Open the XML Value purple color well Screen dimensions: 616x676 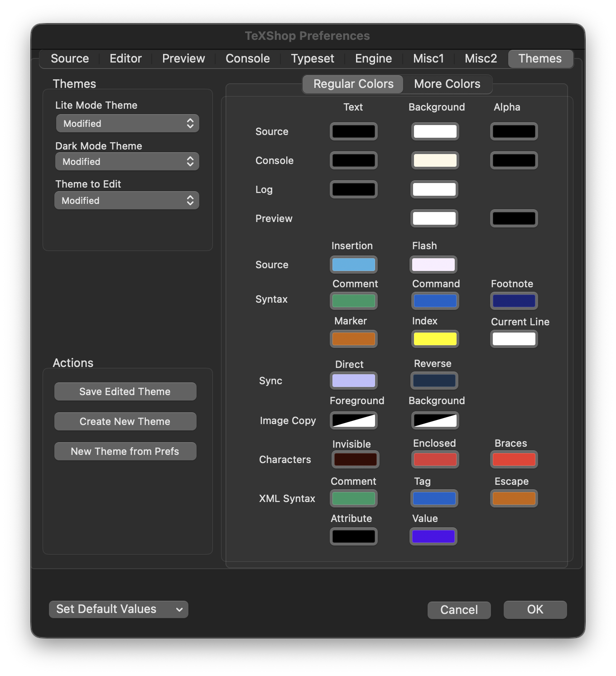[x=433, y=536]
